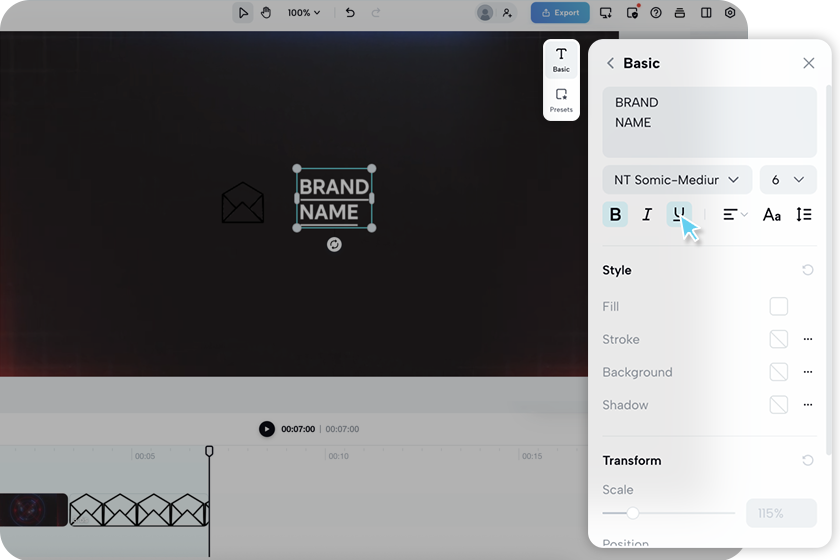Pick the Background color swatch
Image resolution: width=840 pixels, height=560 pixels.
[778, 372]
